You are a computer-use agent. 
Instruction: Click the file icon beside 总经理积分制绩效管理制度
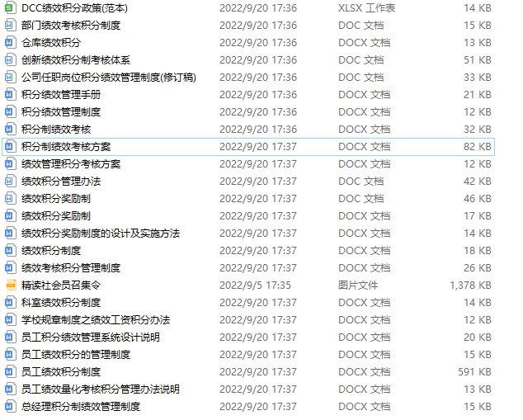coord(11,406)
